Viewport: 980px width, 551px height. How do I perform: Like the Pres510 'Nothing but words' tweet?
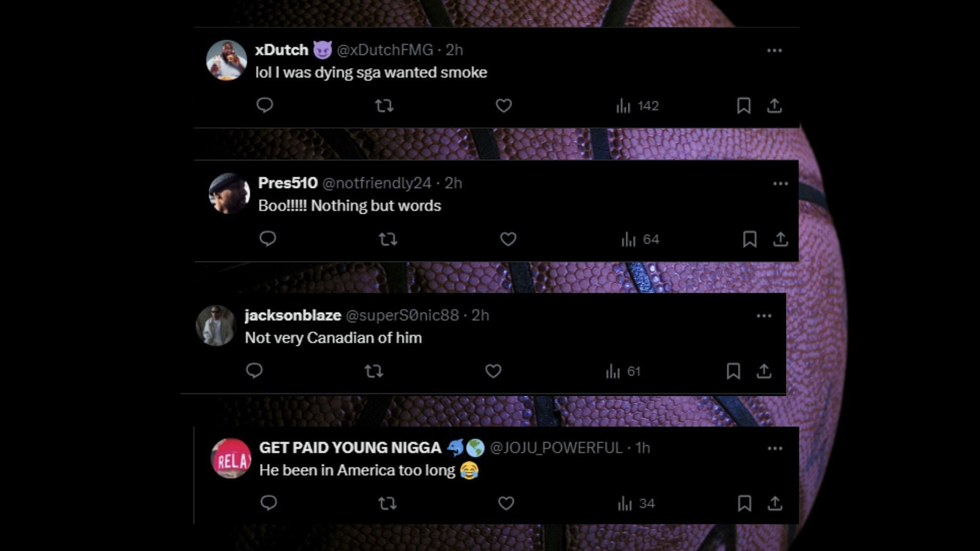[x=508, y=239]
